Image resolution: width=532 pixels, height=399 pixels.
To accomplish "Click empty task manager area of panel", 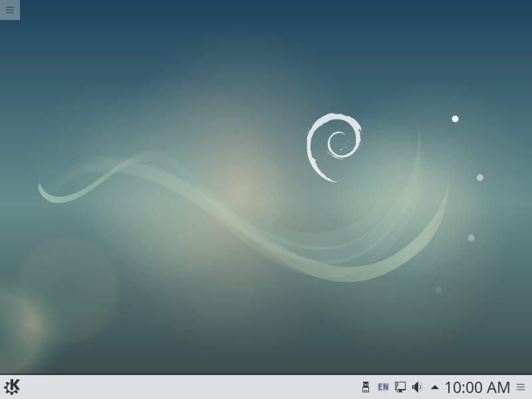I will [x=186, y=387].
